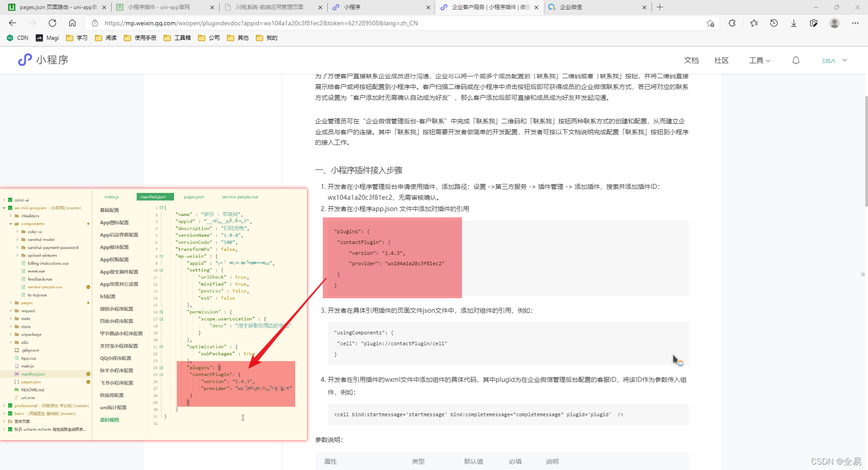This screenshot has width=868, height=470.
Task: Click the 小程序 logo
Action: tap(43, 60)
